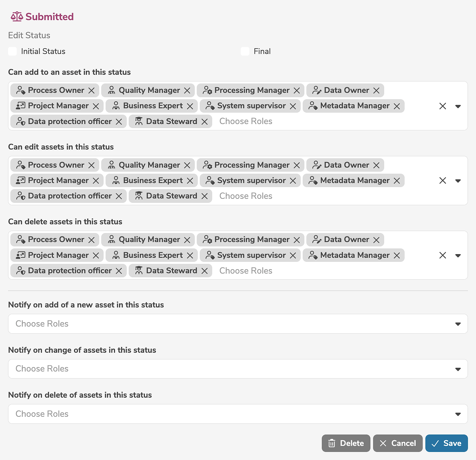Click the Cancel button
476x460 pixels.
[x=398, y=443]
